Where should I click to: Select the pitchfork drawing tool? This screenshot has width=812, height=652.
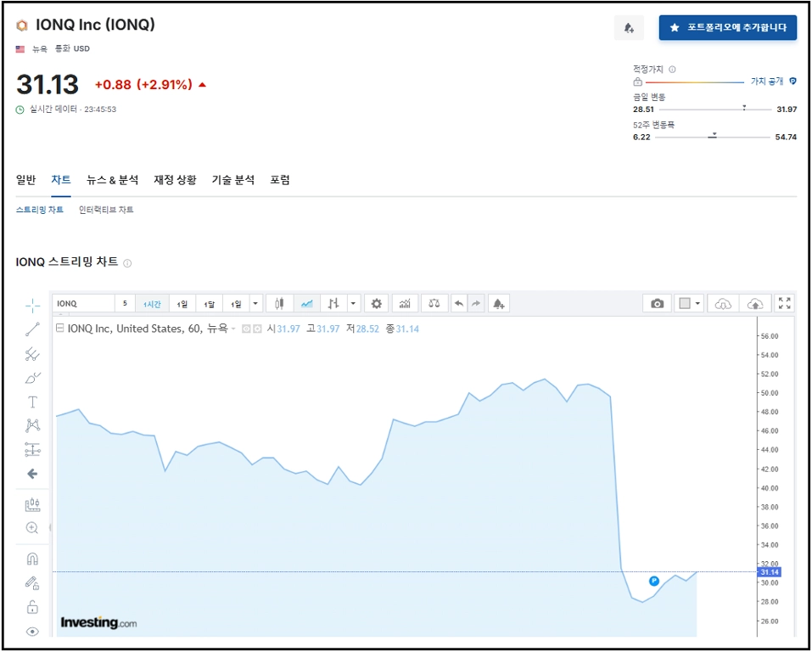pos(32,354)
